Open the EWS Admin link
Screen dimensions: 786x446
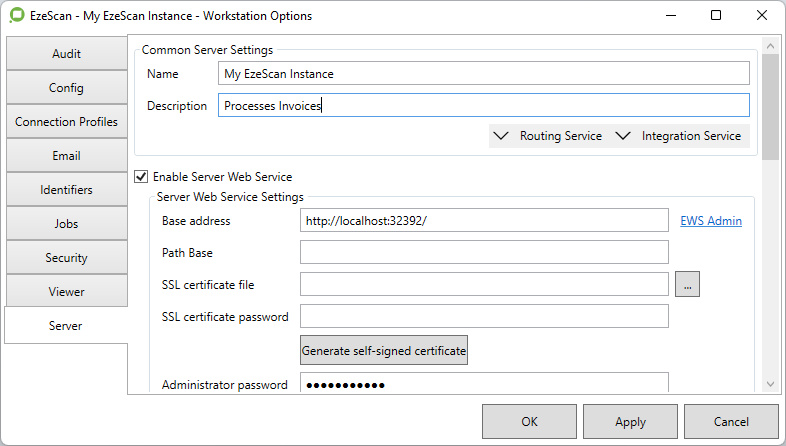pos(711,221)
